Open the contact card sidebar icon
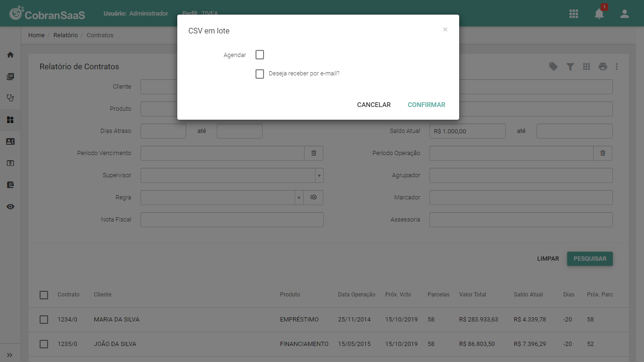644x362 pixels. (x=10, y=141)
